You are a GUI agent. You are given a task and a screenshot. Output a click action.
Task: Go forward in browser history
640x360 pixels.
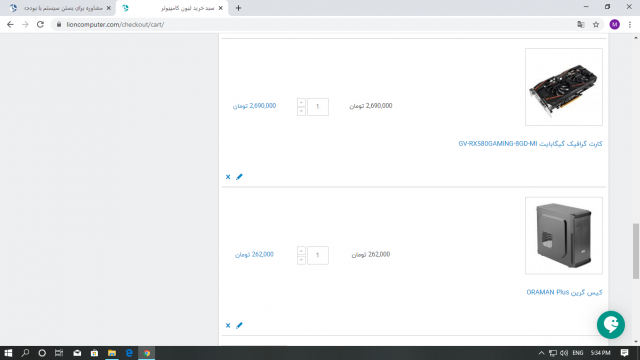tap(25, 24)
